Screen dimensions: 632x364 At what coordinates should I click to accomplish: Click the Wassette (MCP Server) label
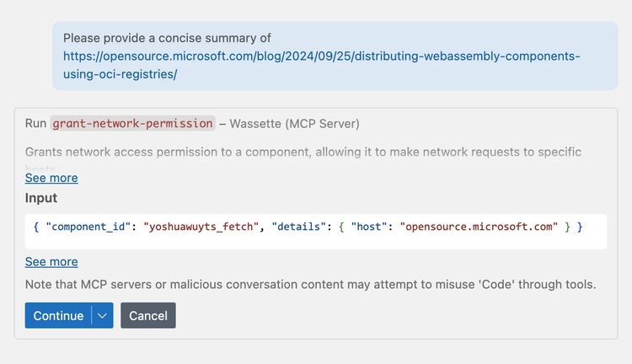pos(295,124)
